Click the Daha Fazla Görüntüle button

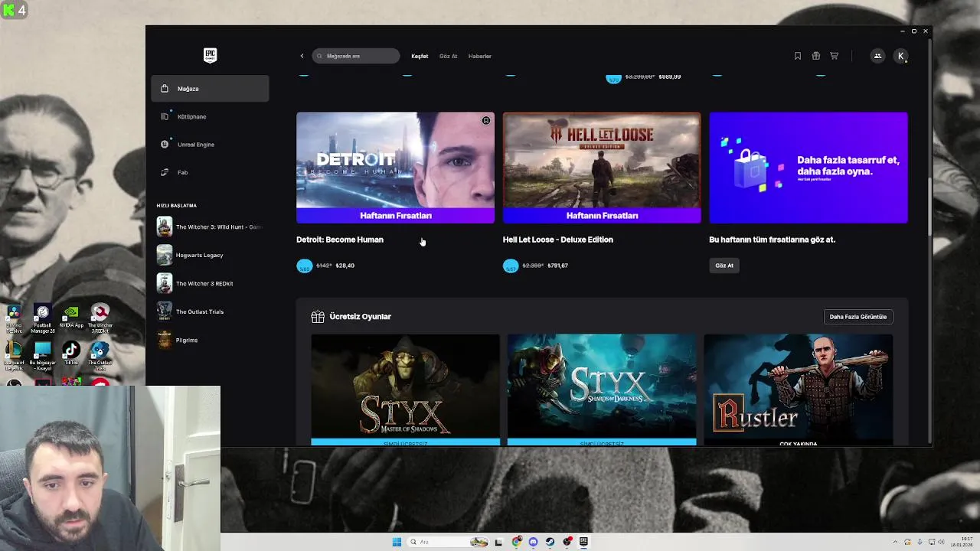coord(858,317)
